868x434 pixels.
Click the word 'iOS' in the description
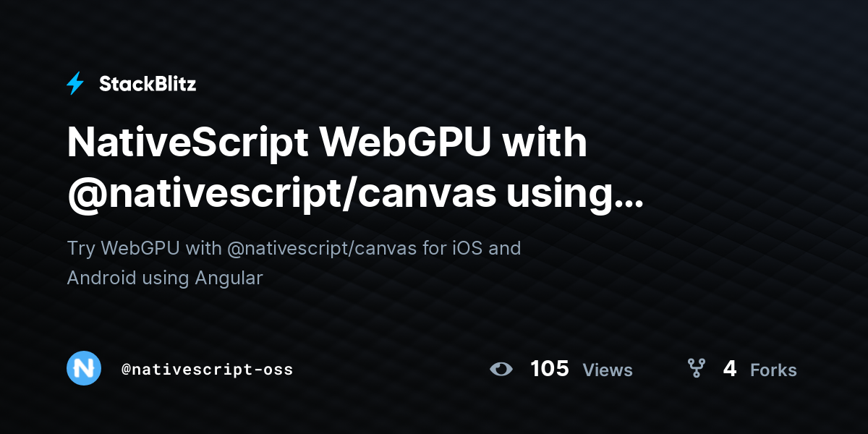(467, 248)
